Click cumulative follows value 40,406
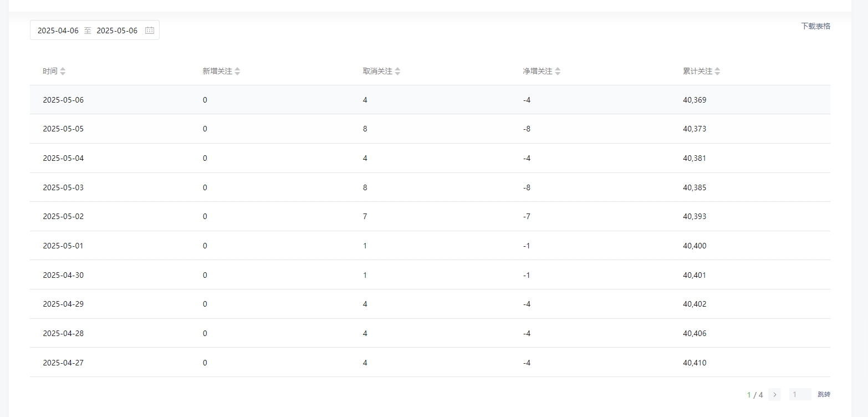Screen dimensions: 868x417 tap(695, 334)
